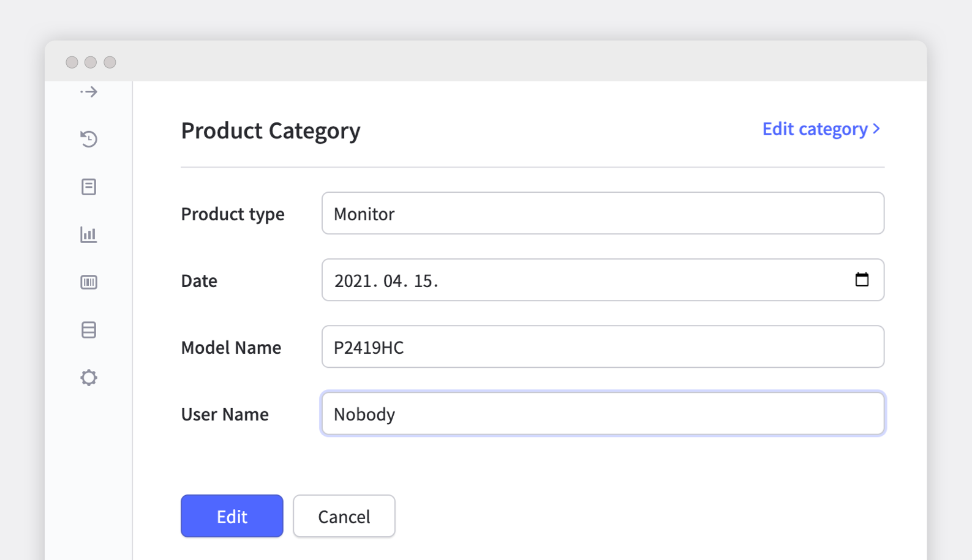
Task: Click the Edit category link
Action: click(x=821, y=129)
